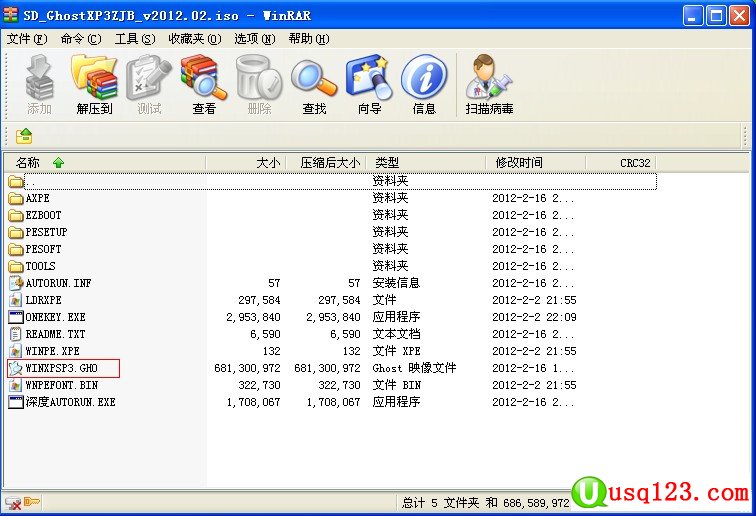Sort by Size (大小) column header
Image resolution: width=756 pixels, height=516 pixels.
tap(246, 163)
